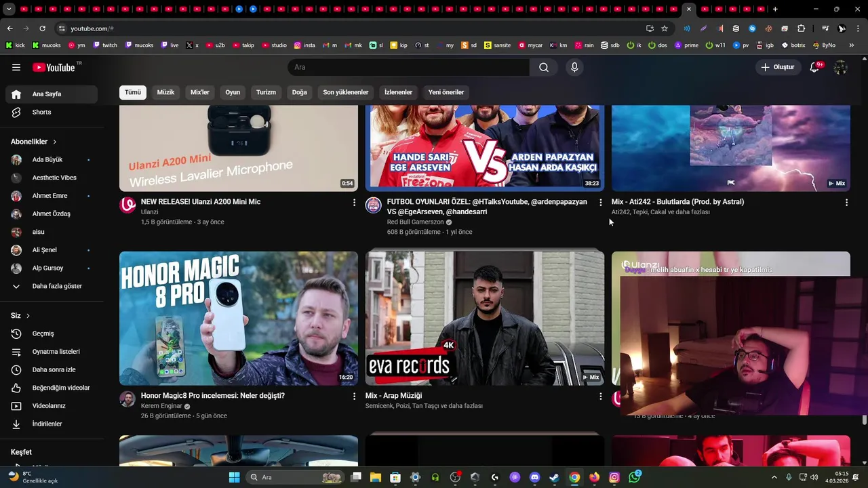Select the İzlenenler filter chip
The width and height of the screenshot is (868, 488).
pyautogui.click(x=398, y=92)
